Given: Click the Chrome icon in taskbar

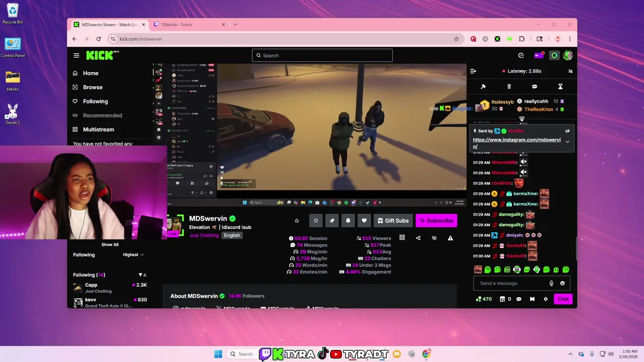Looking at the screenshot, I should (x=426, y=354).
